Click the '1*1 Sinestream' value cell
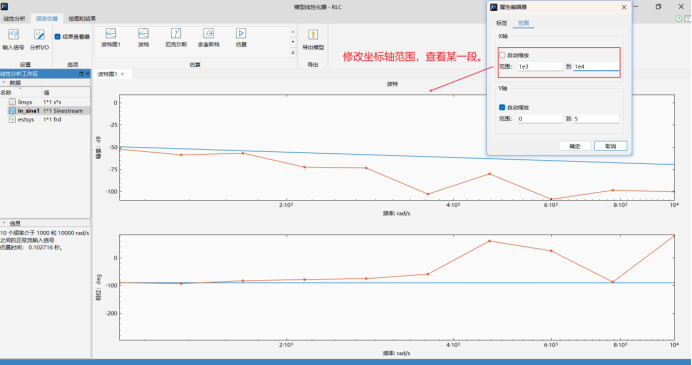The height and width of the screenshot is (365, 692). tap(63, 111)
